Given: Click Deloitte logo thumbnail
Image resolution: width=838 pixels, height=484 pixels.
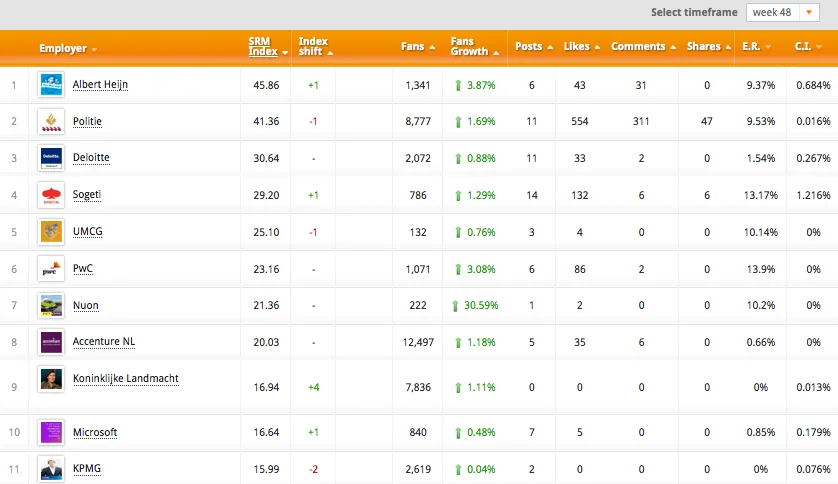Looking at the screenshot, I should [x=51, y=158].
